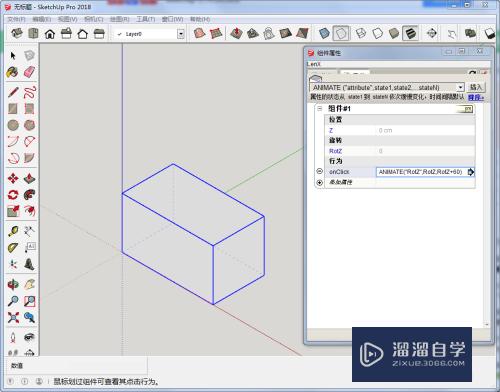Image resolution: width=500 pixels, height=392 pixels.
Task: Open the View (V) menu
Action: point(67,19)
